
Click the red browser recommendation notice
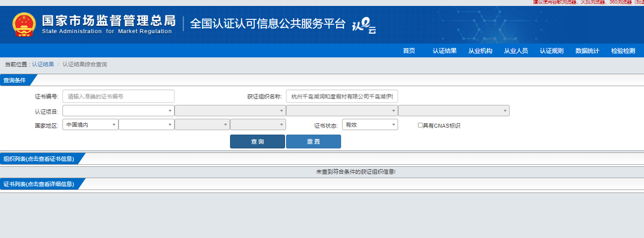tap(588, 2)
